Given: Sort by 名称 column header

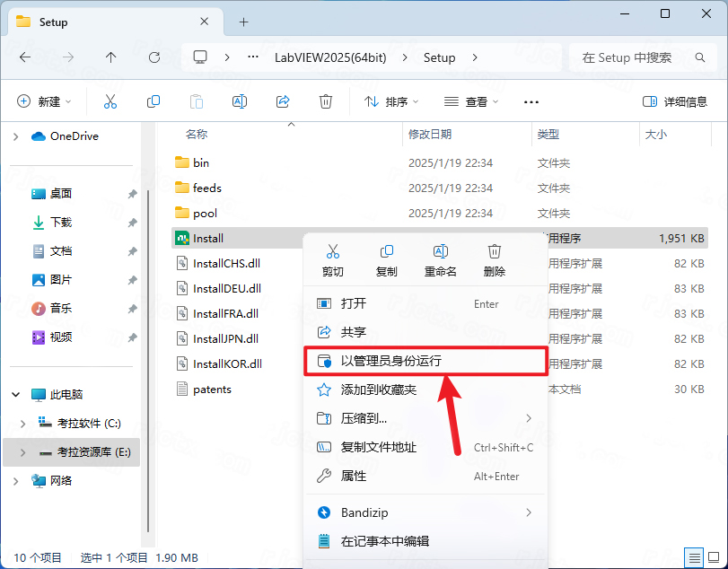Looking at the screenshot, I should 196,135.
